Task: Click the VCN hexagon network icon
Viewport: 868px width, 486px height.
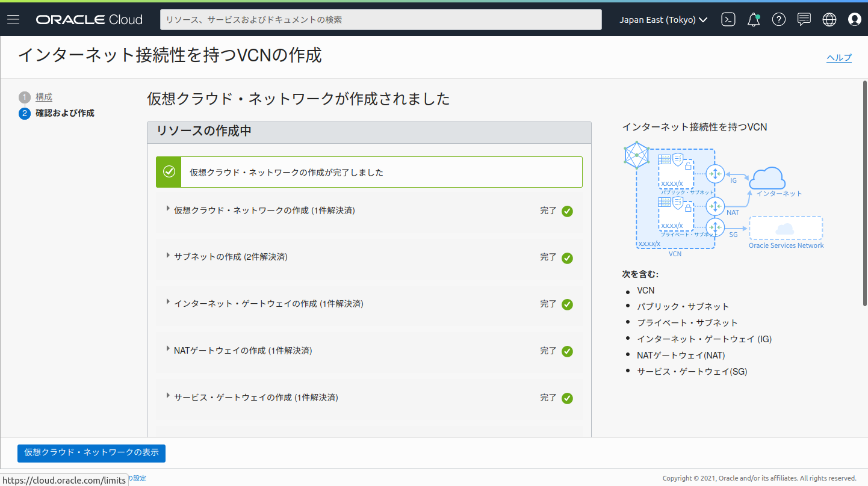Action: tap(637, 156)
